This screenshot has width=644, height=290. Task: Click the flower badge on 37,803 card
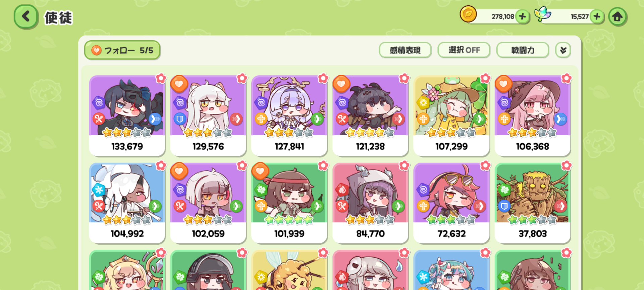(x=566, y=165)
